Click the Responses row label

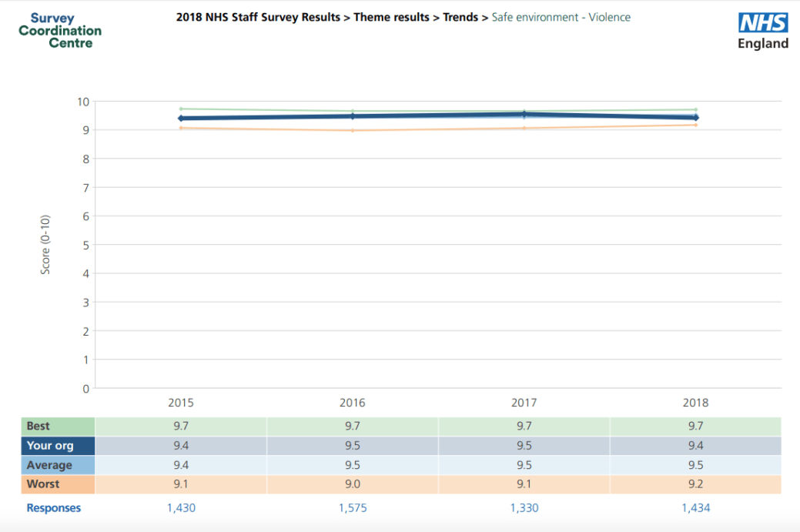54,508
